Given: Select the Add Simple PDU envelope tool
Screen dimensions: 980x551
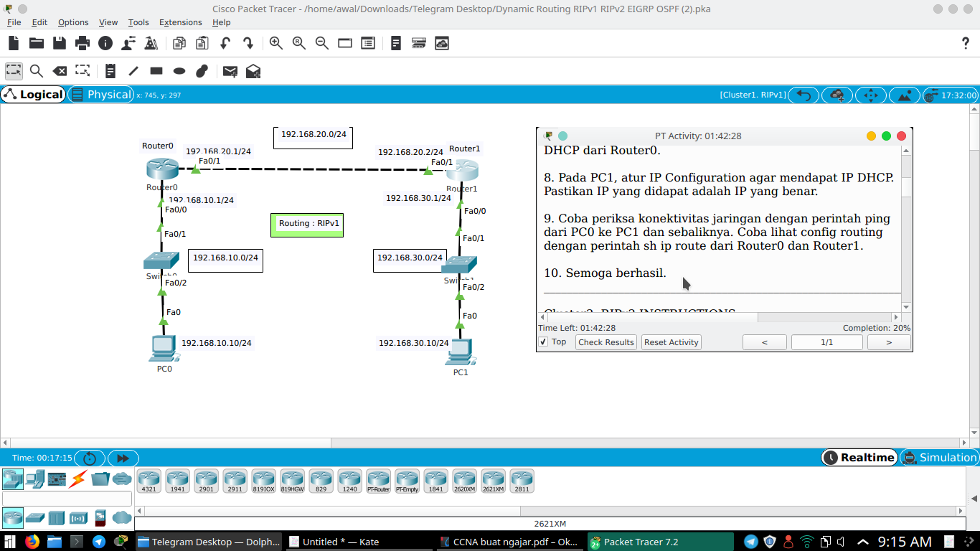Looking at the screenshot, I should [230, 71].
